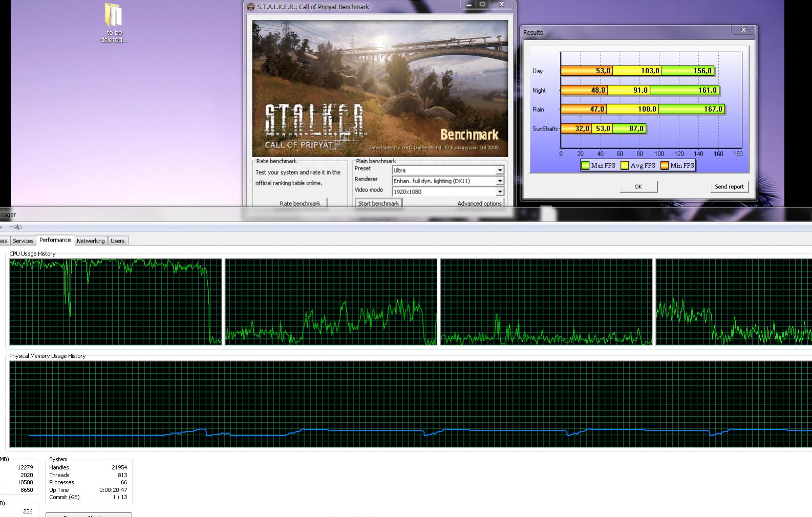Click the Handles value 21954

(x=119, y=467)
